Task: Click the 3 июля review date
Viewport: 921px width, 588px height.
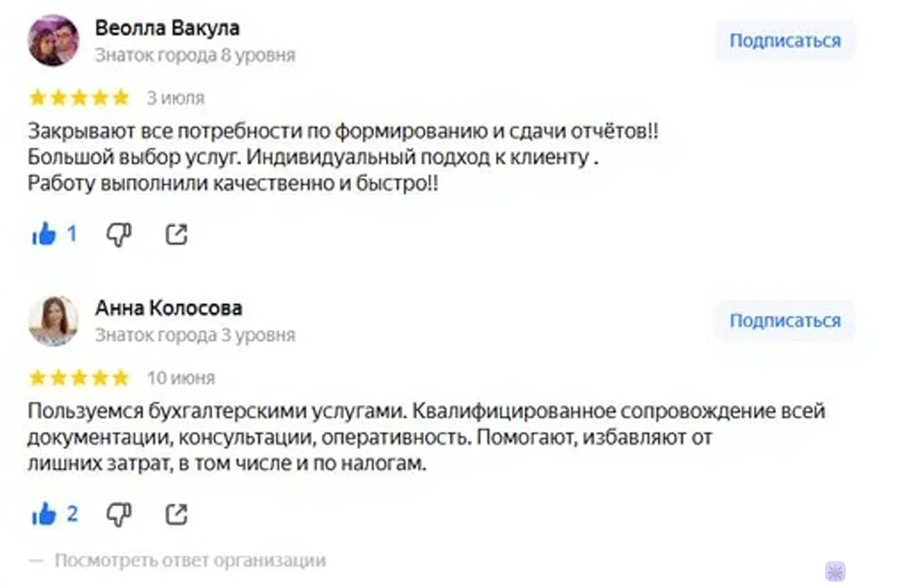Action: click(x=176, y=98)
